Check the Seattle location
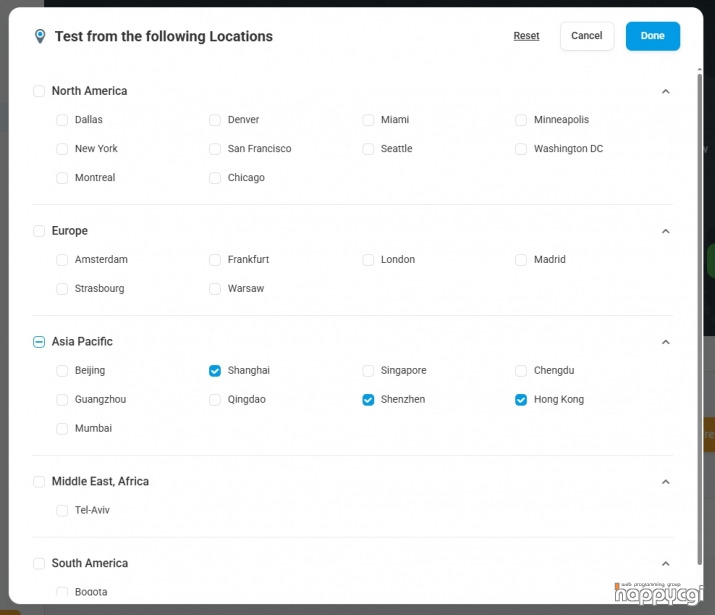715x615 pixels. pyautogui.click(x=368, y=149)
